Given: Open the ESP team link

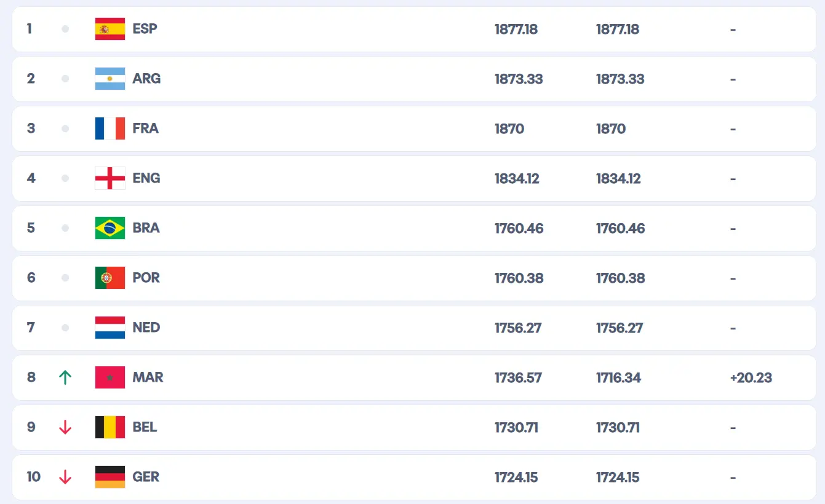Looking at the screenshot, I should point(145,29).
